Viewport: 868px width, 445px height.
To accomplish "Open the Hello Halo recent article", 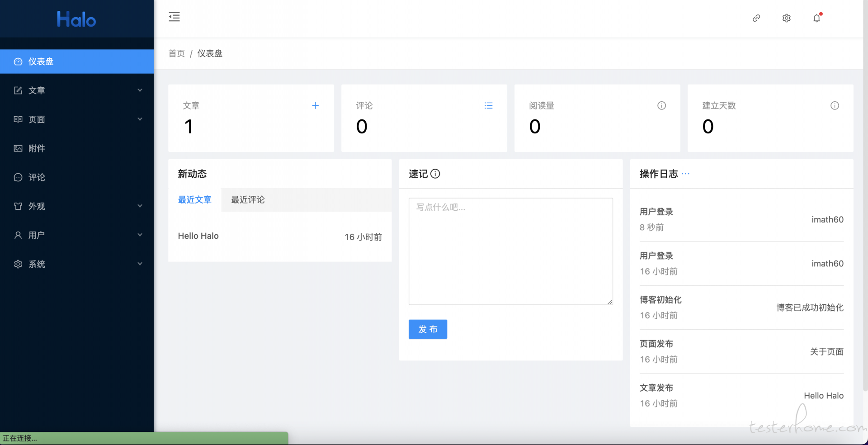I will tap(198, 236).
